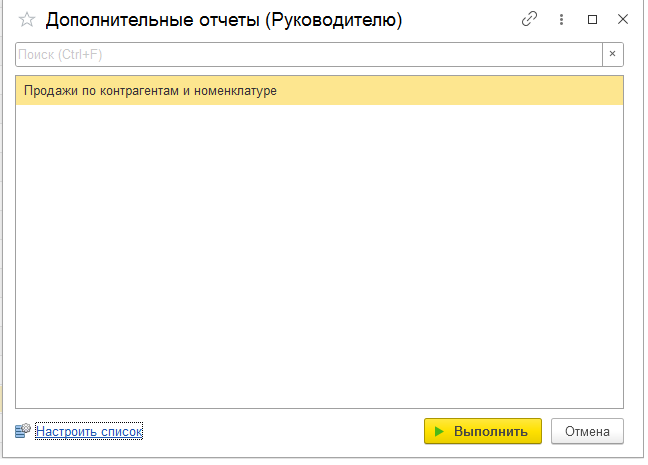Image resolution: width=648 pixels, height=465 pixels.
Task: Maximize the Дополнительные отчеты dialog window
Action: click(592, 19)
